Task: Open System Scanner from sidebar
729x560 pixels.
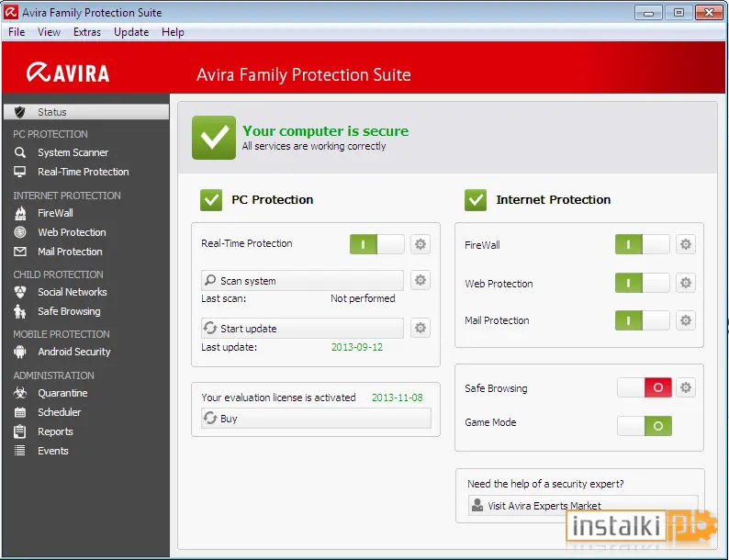Action: tap(73, 152)
